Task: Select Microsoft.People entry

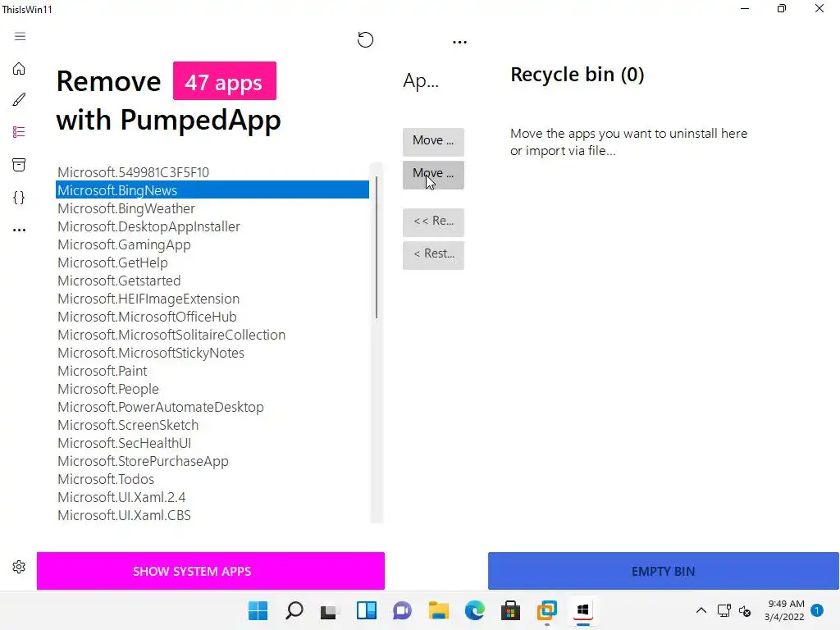Action: coord(212,389)
